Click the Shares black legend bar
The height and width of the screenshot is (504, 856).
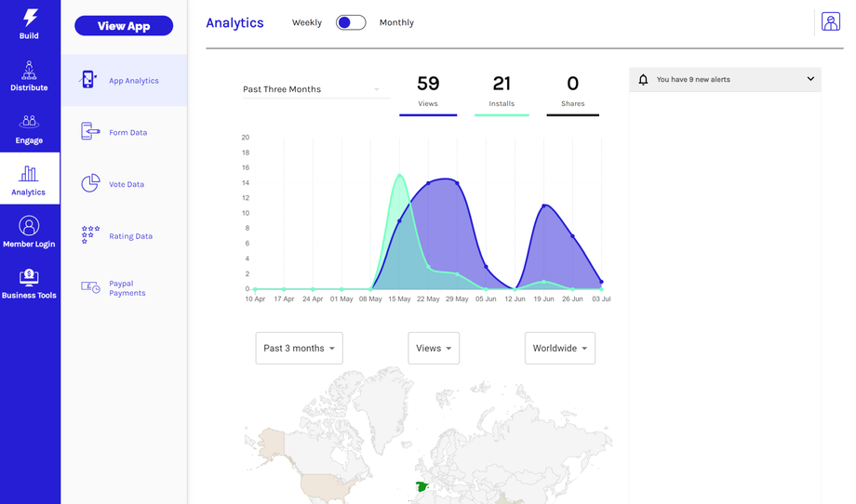pyautogui.click(x=572, y=115)
